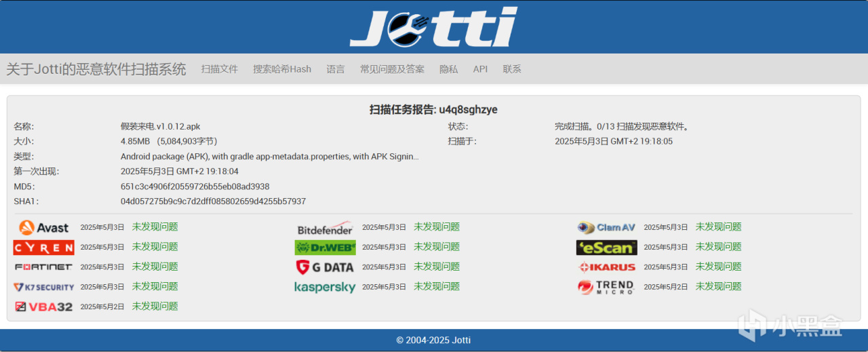Select the MD5 hash value
Image resolution: width=868 pixels, height=352 pixels.
coord(195,187)
